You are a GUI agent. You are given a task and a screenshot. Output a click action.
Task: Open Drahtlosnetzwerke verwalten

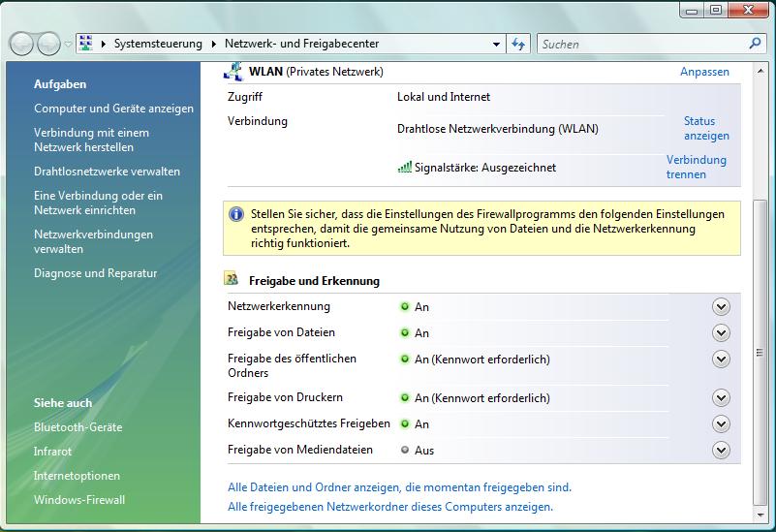pyautogui.click(x=107, y=172)
